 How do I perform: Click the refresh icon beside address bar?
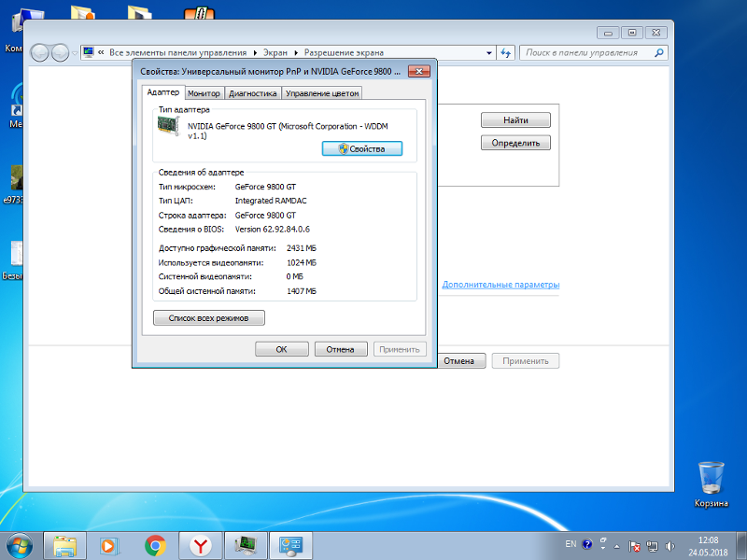pyautogui.click(x=505, y=53)
